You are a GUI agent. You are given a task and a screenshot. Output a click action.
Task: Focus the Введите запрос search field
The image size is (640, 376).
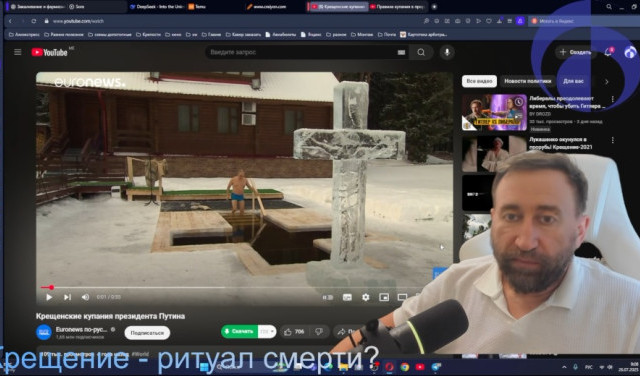[300, 52]
